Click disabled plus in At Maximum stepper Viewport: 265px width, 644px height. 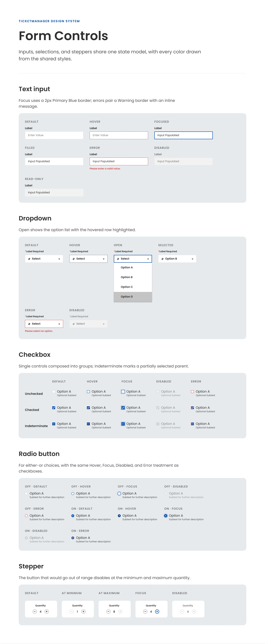[120, 611]
